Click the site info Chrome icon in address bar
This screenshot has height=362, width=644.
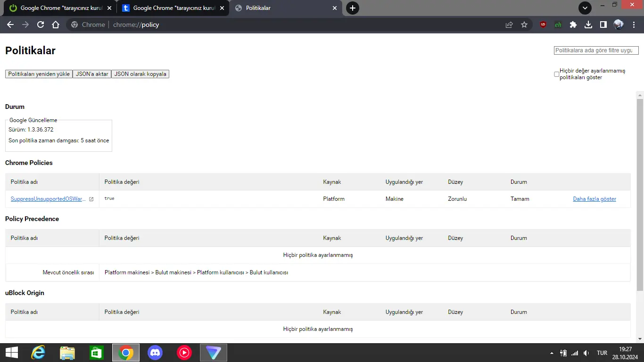[74, 25]
